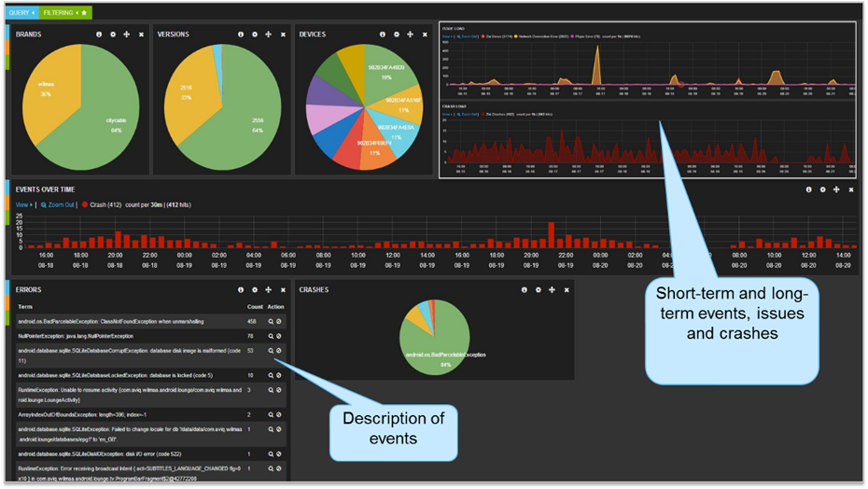The image size is (868, 489).
Task: Configure the ERRORS panel via gear icon
Action: [x=255, y=289]
